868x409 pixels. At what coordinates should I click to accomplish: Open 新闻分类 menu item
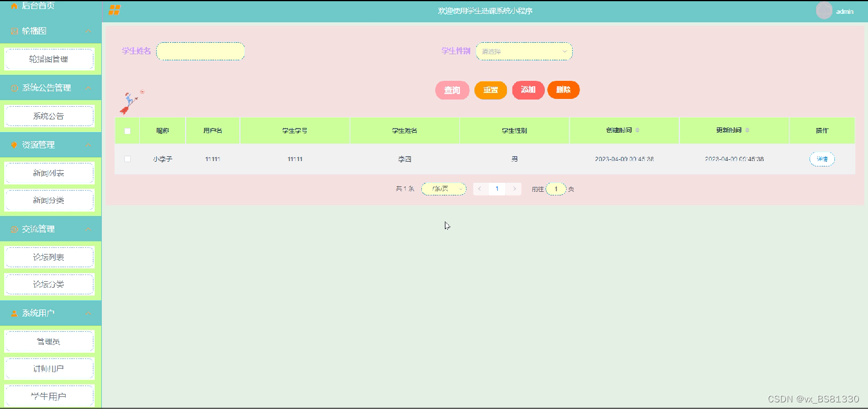point(49,200)
